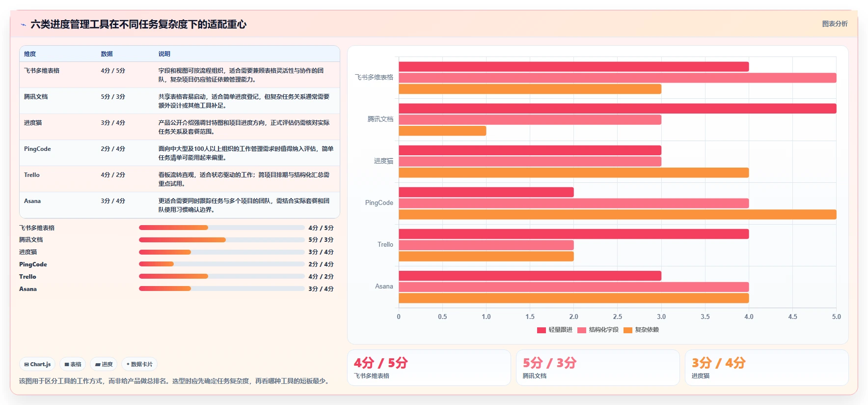
Task: Click the PingCode progress bar
Action: click(x=222, y=264)
